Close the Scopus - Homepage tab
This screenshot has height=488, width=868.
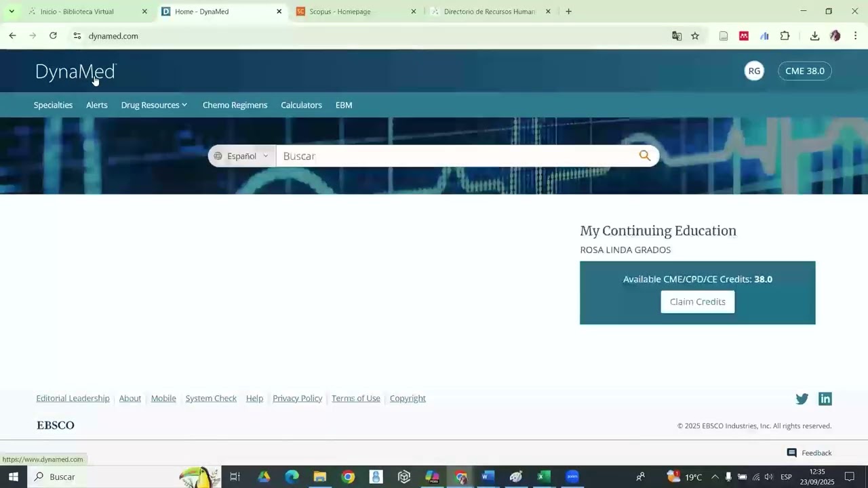pos(414,12)
